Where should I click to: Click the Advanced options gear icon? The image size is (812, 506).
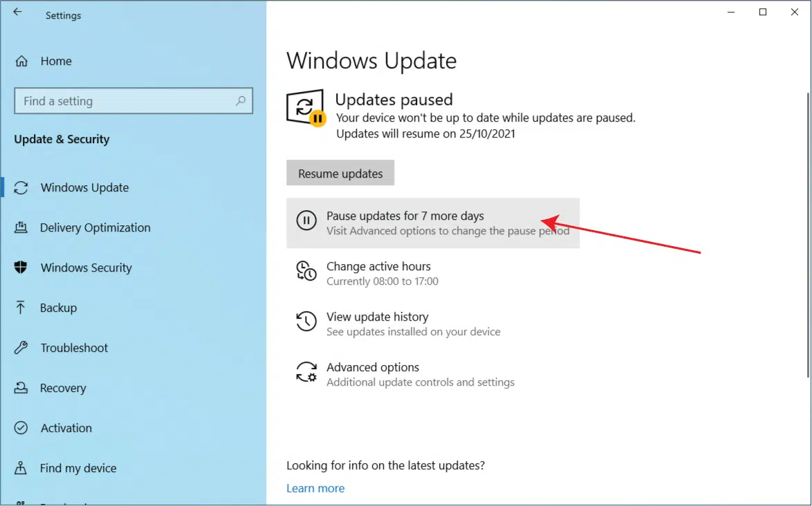coord(306,372)
